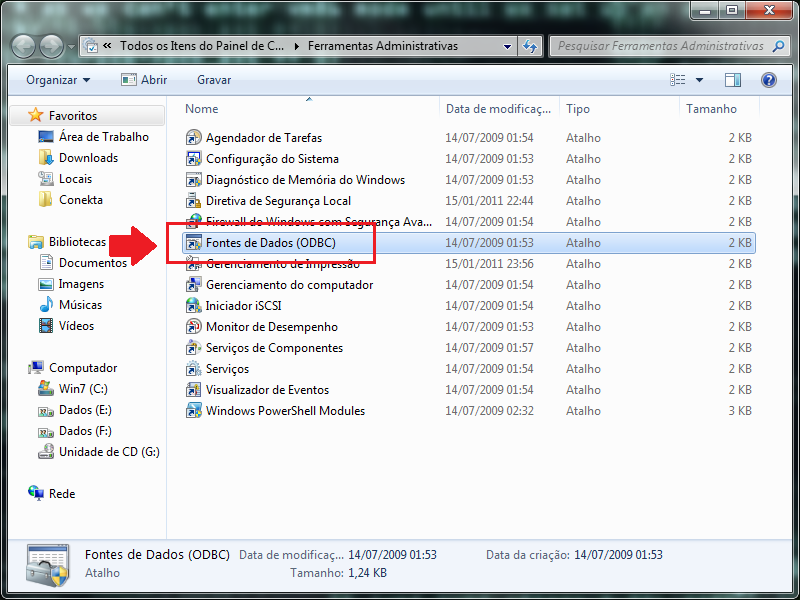Go forward with the Forward arrow

pos(52,47)
